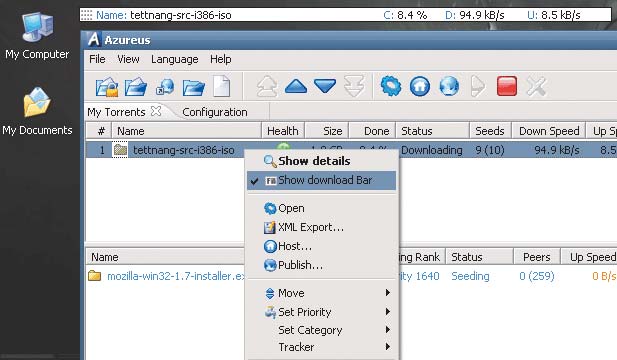Sort by Seeds column header
The width and height of the screenshot is (617, 360).
point(490,131)
